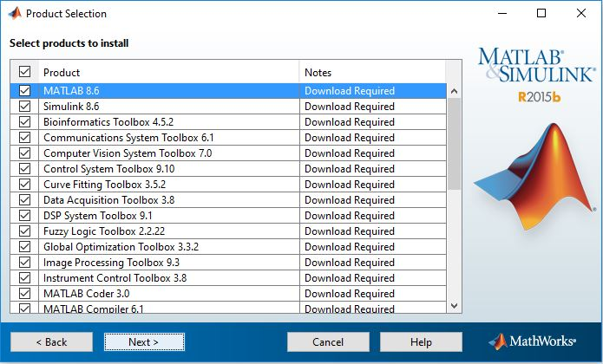Click the scrollbar up arrow
The width and height of the screenshot is (603, 364).
[x=454, y=91]
